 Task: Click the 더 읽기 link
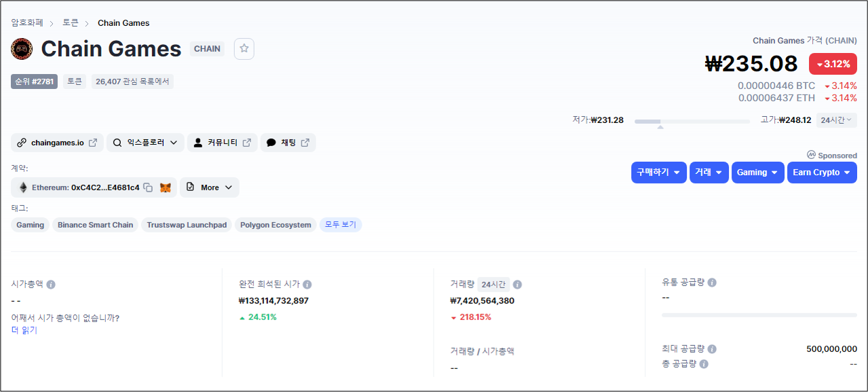click(x=24, y=331)
